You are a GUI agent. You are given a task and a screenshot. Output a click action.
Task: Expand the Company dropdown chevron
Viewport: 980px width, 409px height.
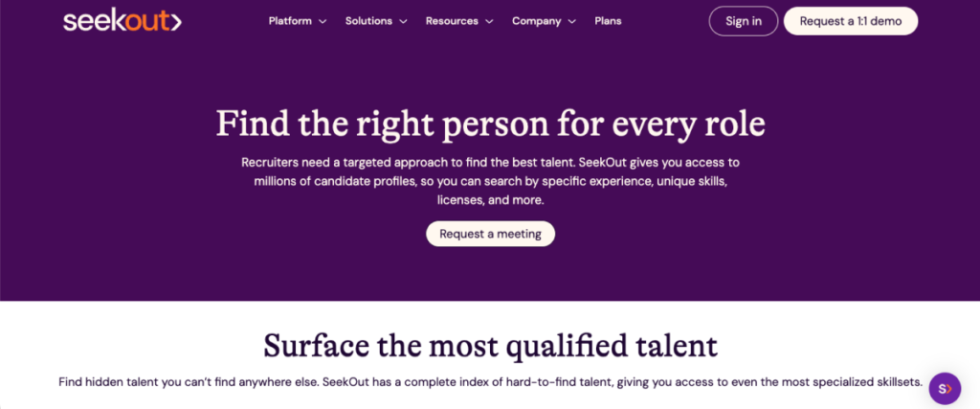[572, 21]
